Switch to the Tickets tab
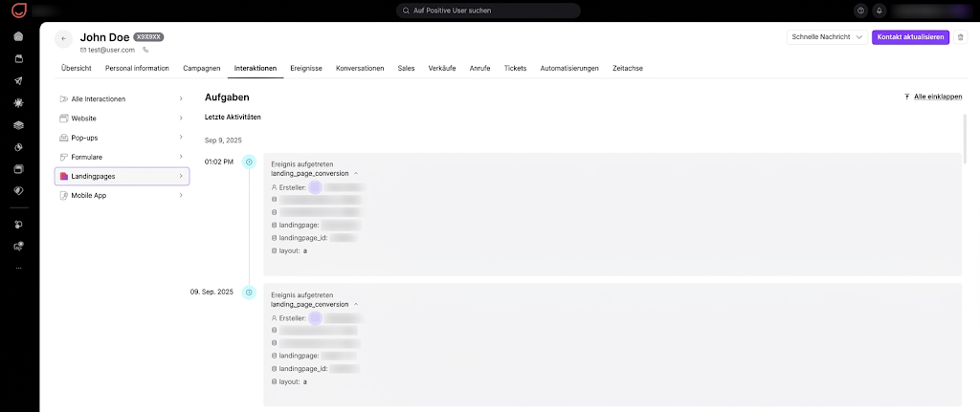This screenshot has height=412, width=980. [x=515, y=68]
